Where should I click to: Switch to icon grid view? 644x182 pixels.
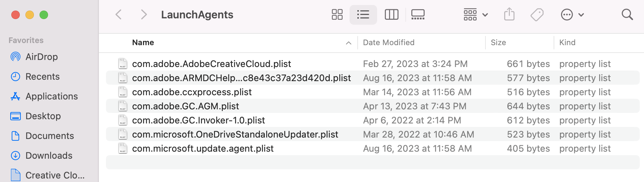[337, 14]
